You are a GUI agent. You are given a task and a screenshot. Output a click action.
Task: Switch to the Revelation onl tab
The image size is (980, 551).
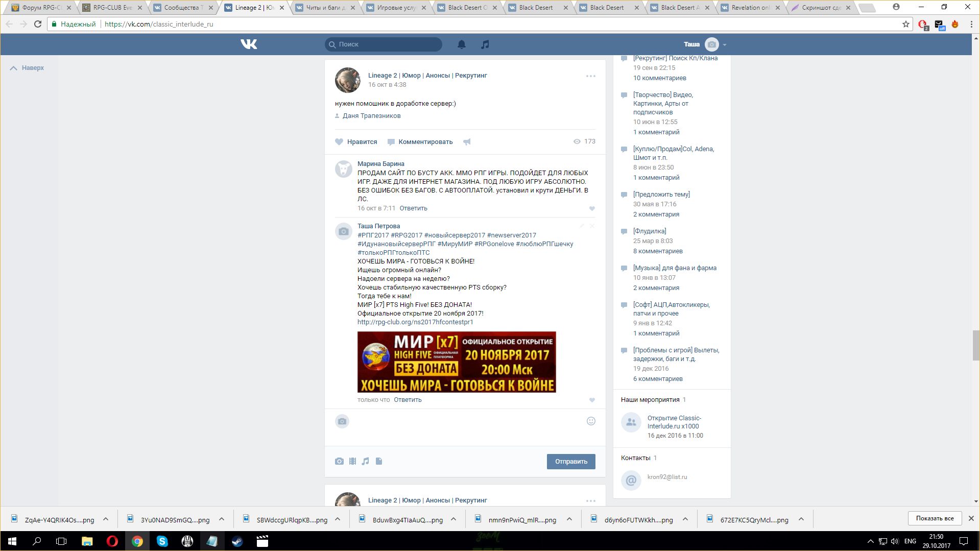[751, 8]
